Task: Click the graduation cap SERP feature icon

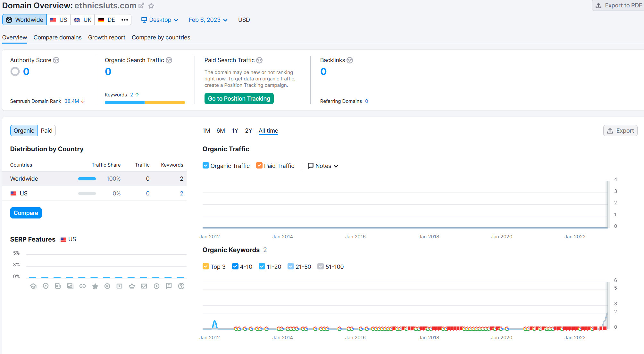Action: pyautogui.click(x=33, y=286)
